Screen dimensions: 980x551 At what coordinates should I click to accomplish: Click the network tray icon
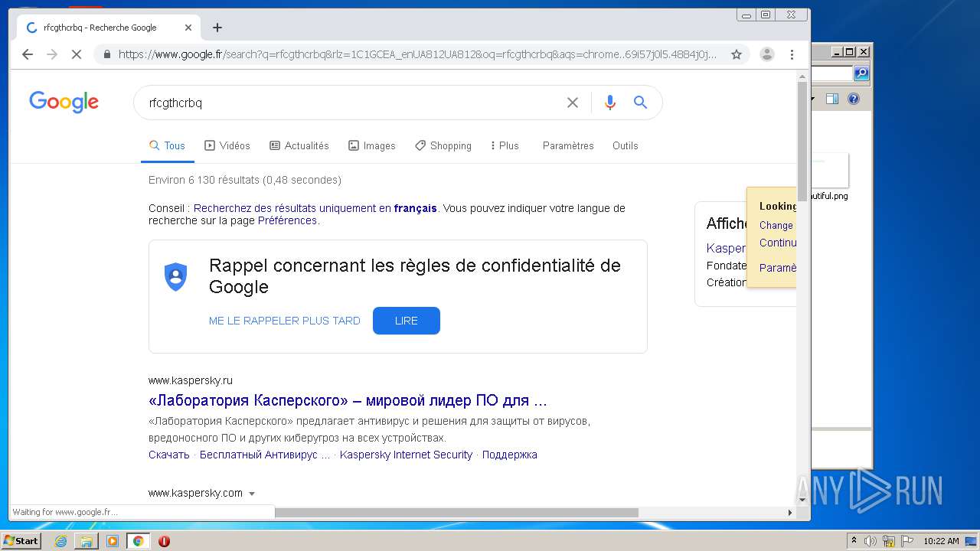890,541
